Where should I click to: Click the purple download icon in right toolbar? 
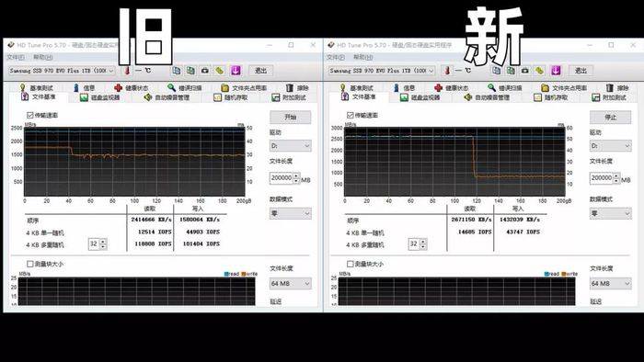[x=556, y=71]
